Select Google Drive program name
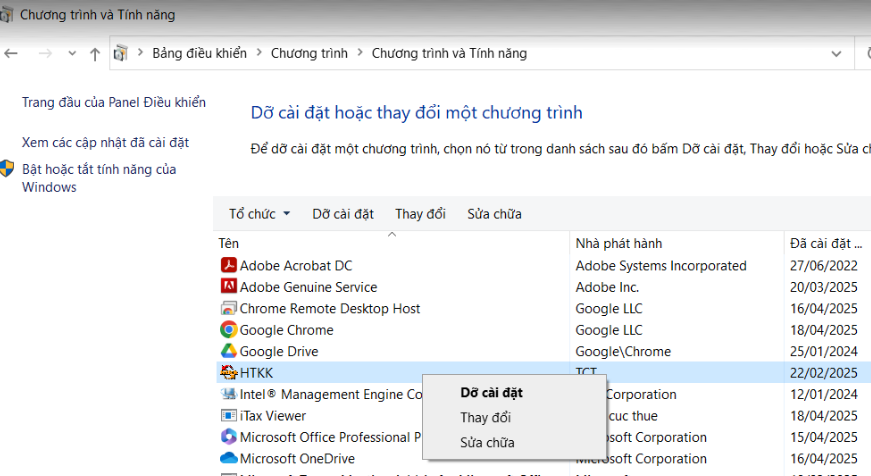This screenshot has height=476, width=871. 279,352
